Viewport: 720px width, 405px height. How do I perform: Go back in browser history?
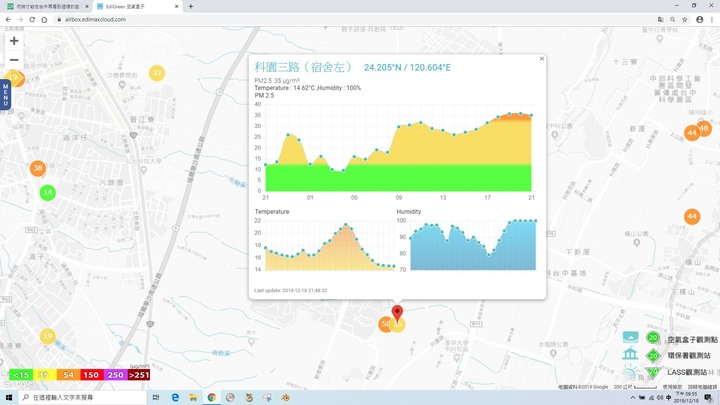[8, 19]
